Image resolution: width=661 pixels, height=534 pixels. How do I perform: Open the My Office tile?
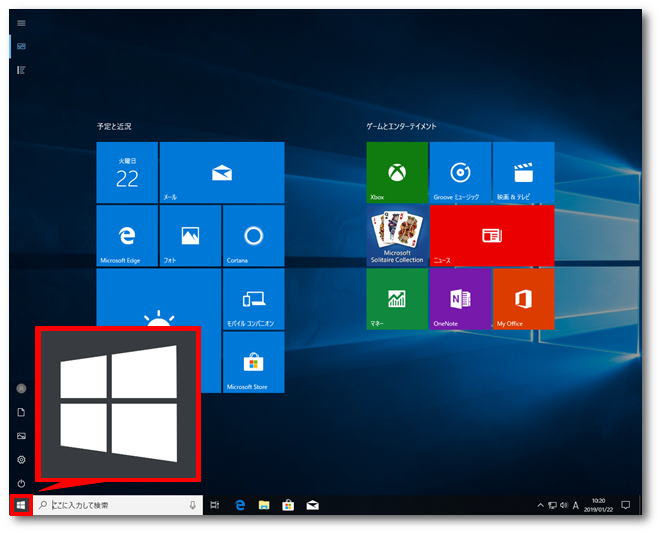[524, 299]
